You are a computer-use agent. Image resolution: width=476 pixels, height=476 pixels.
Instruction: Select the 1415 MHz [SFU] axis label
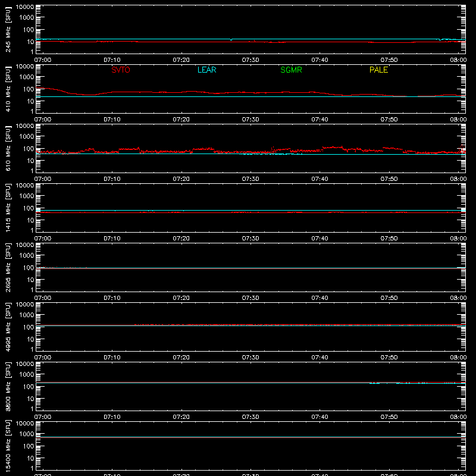pyautogui.click(x=8, y=208)
